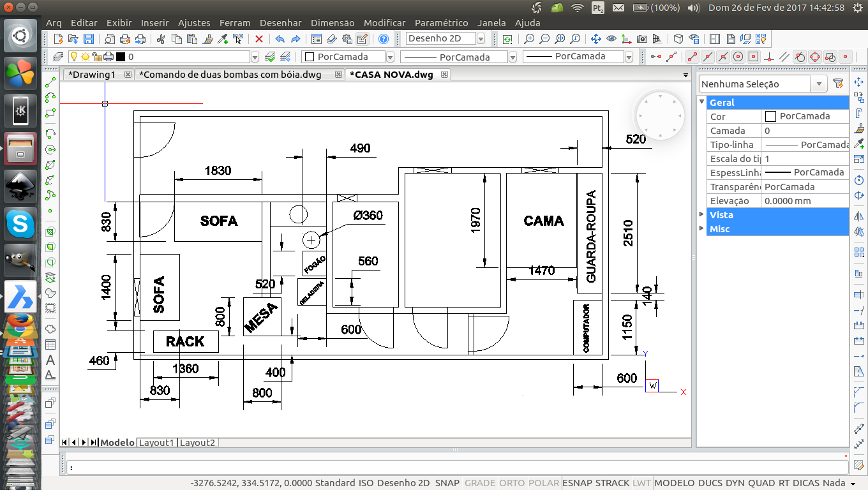
Task: Save drawing using the floppy disk icon
Action: point(89,39)
